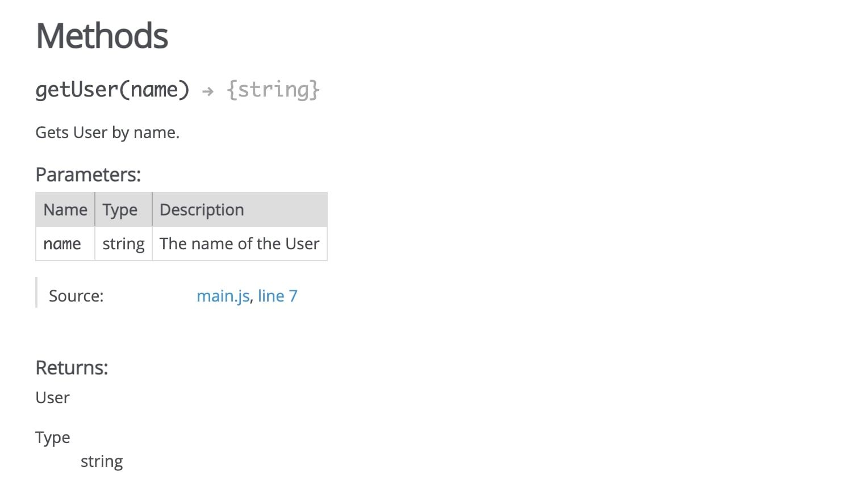Select the name cell in parameters table
The height and width of the screenshot is (485, 868).
coord(62,244)
